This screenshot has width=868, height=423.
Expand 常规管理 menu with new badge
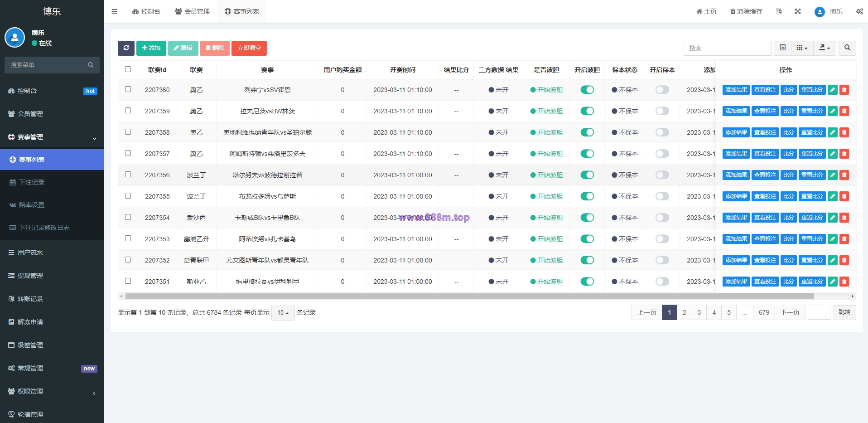pyautogui.click(x=52, y=368)
